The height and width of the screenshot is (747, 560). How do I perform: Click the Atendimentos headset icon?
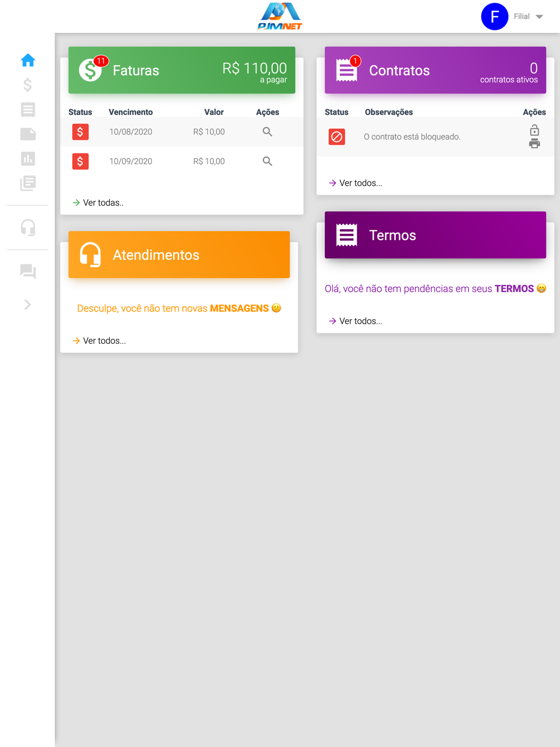pos(90,255)
